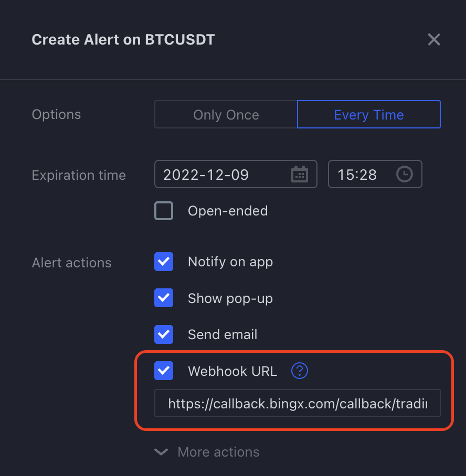Click the clock icon in the time field
Screen dimensions: 466x476
(404, 174)
